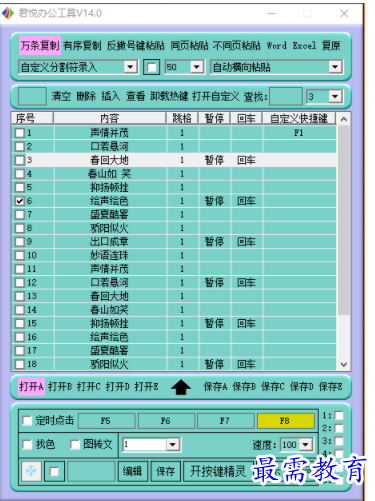Check the checkbox for row 3 春回大地
Screen dimensions: 375x501
pyautogui.click(x=20, y=160)
